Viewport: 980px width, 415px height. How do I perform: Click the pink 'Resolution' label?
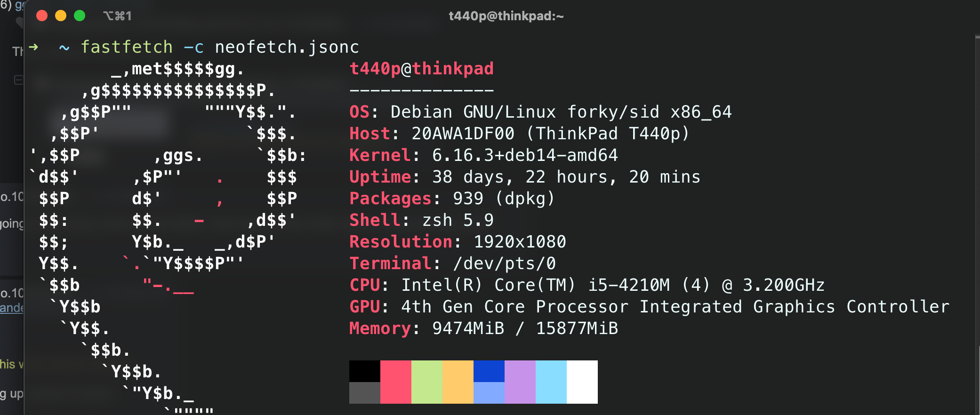click(401, 242)
